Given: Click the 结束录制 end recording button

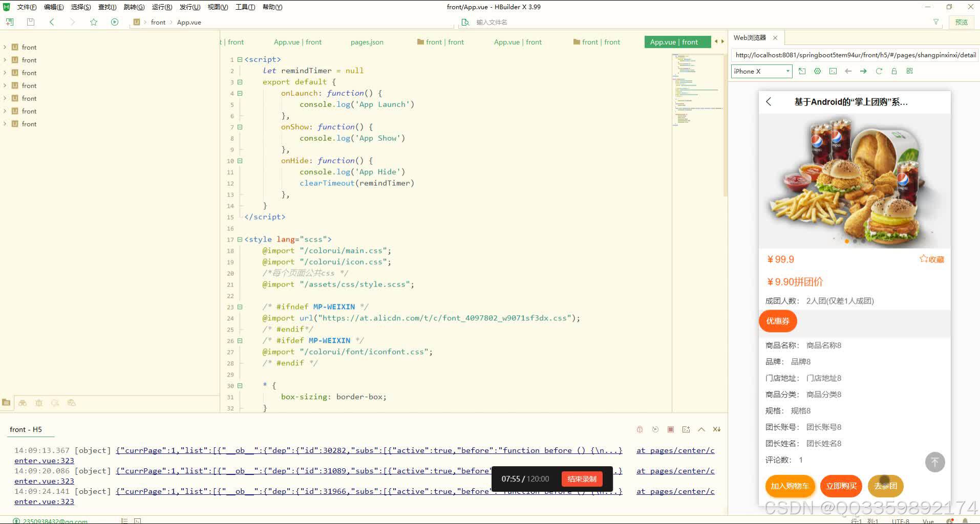Looking at the screenshot, I should [582, 479].
